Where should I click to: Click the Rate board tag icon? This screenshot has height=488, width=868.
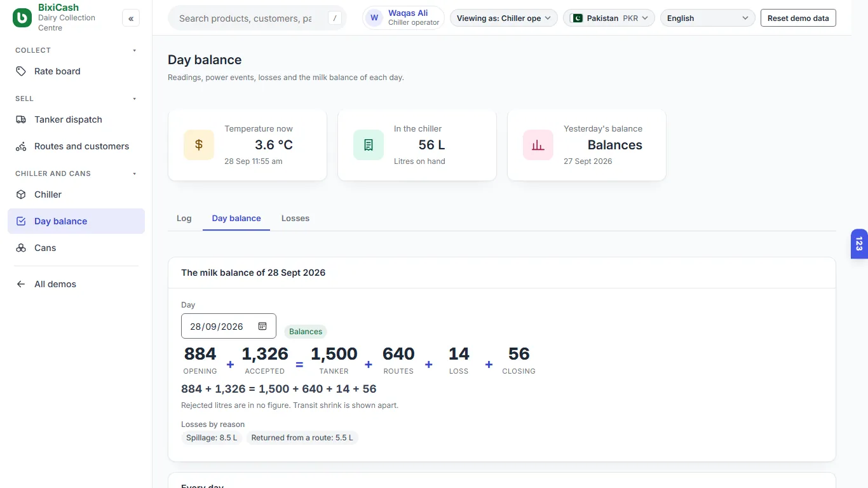click(x=21, y=71)
